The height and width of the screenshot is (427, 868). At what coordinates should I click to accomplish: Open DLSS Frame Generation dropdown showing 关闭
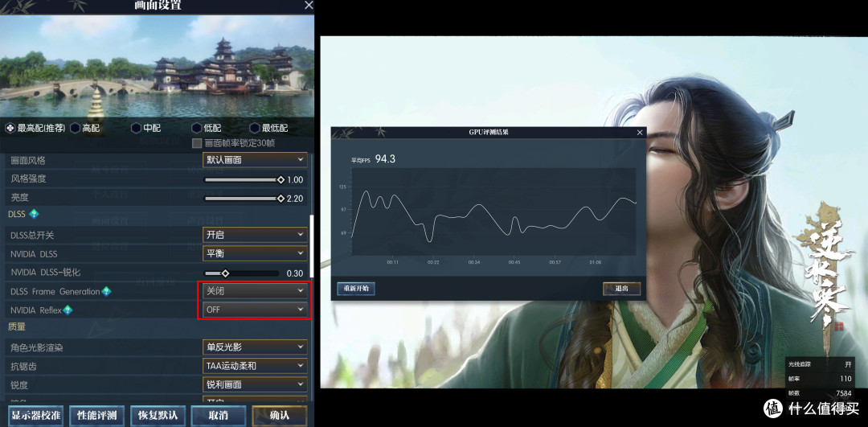click(x=255, y=290)
